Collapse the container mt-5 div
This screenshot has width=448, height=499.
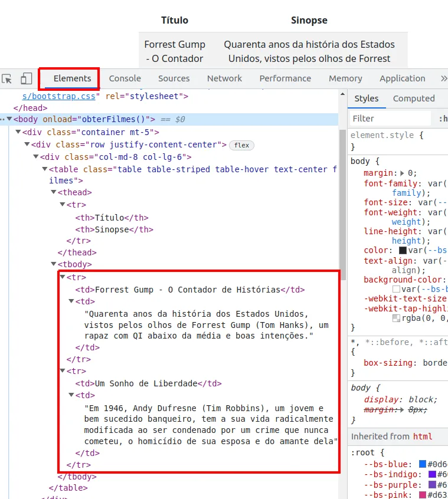click(x=18, y=132)
